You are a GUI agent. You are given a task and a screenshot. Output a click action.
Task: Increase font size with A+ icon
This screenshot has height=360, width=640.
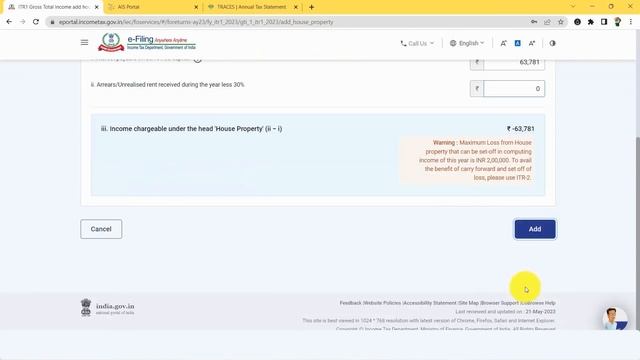point(531,43)
